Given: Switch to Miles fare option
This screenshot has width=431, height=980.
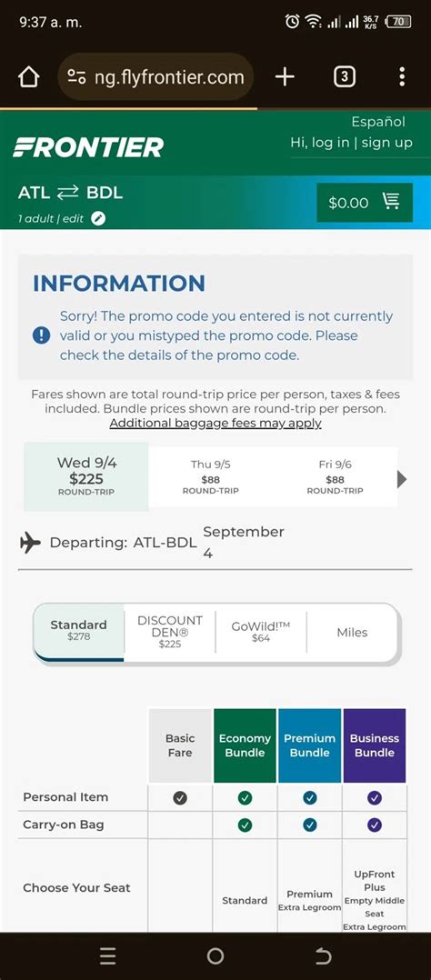Looking at the screenshot, I should pos(352,632).
